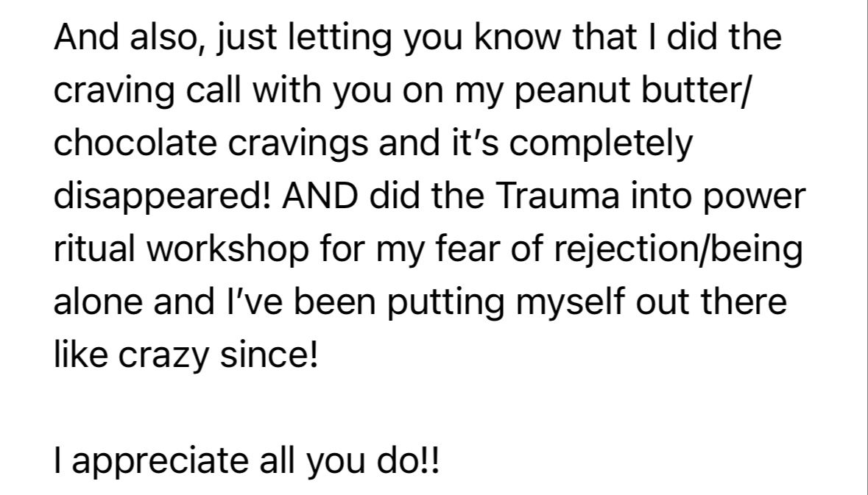This screenshot has width=868, height=495.
Task: Click on the words 'into power'
Action: pos(718,196)
